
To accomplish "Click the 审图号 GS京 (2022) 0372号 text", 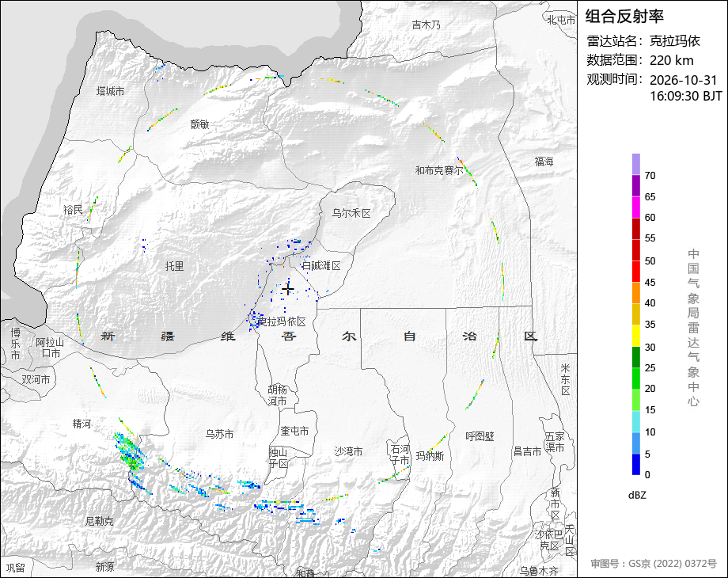I will (654, 564).
